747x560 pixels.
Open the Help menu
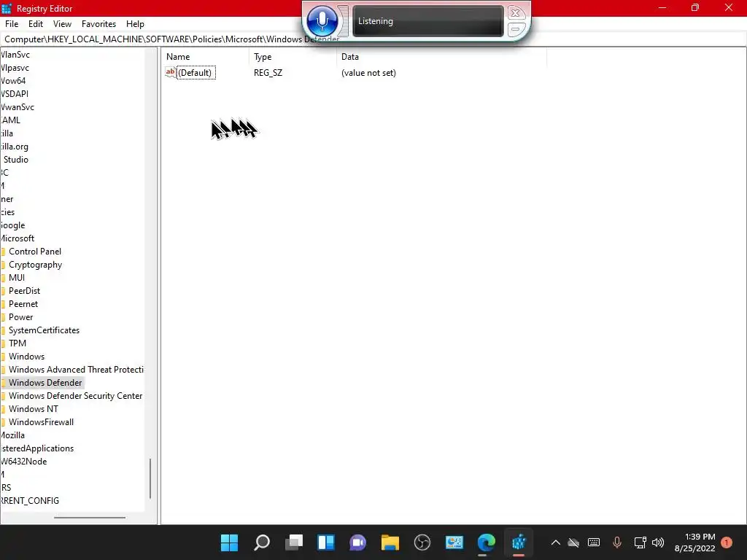tap(135, 24)
